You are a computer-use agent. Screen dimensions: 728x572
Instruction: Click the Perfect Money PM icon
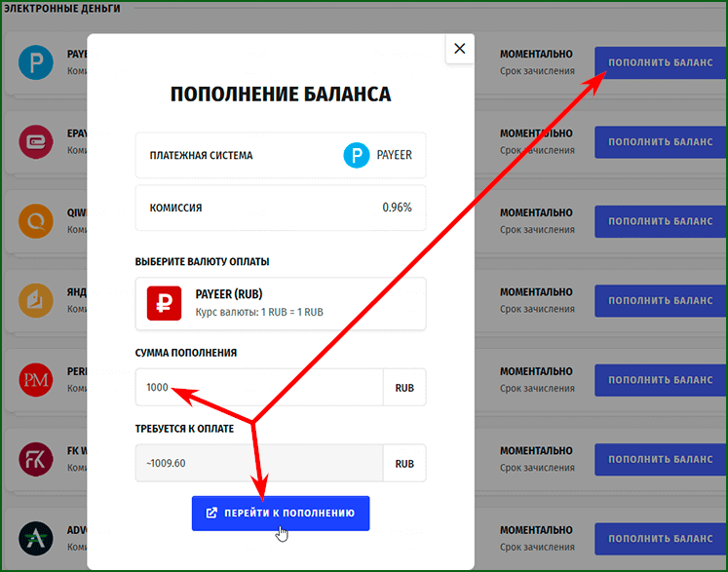pos(36,380)
